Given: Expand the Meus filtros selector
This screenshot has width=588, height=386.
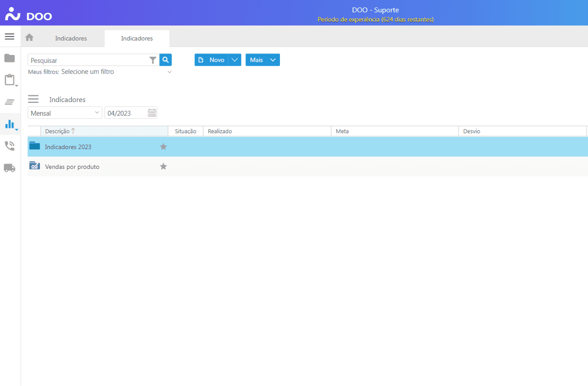Looking at the screenshot, I should (169, 72).
